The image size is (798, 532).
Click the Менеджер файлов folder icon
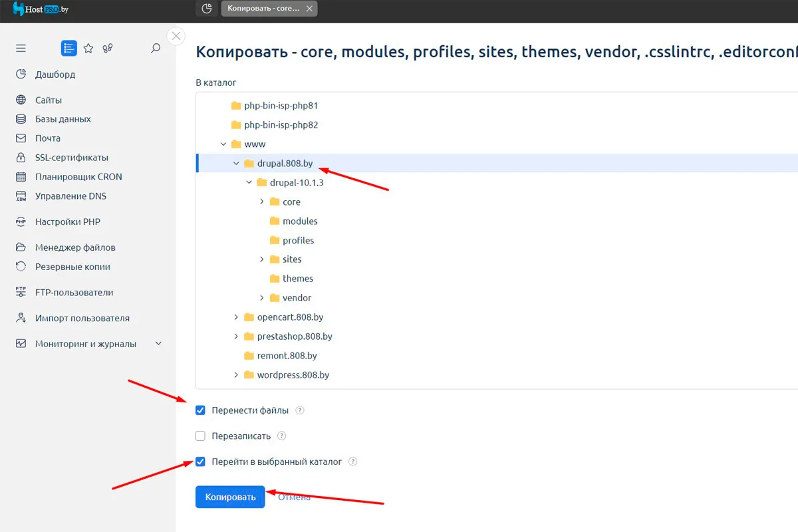coord(21,247)
